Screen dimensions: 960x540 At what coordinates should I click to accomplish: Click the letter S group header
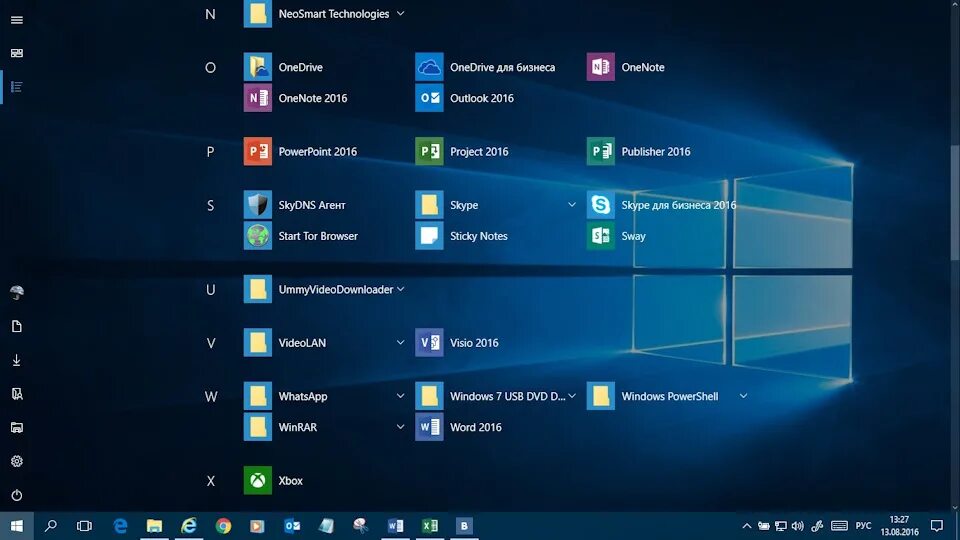[210, 205]
